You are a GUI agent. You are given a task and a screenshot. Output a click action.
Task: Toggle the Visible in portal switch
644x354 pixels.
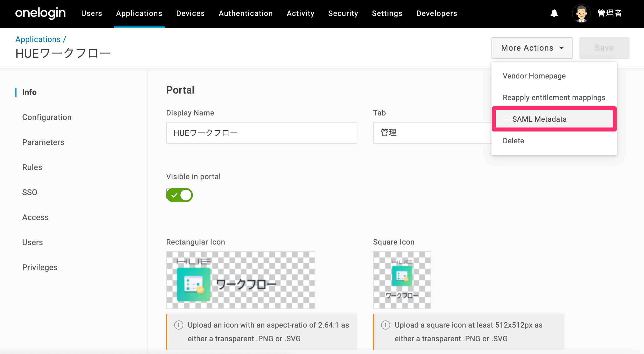180,195
